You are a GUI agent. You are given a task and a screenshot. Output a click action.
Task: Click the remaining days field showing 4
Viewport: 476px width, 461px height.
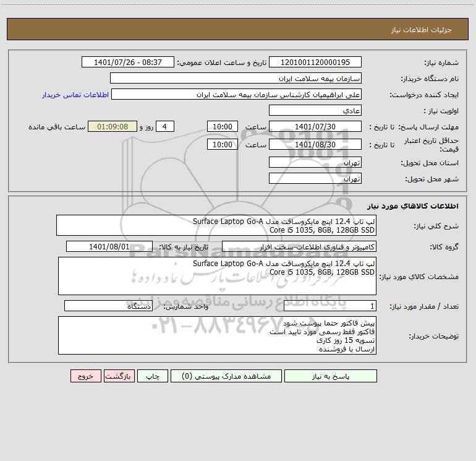(x=165, y=126)
